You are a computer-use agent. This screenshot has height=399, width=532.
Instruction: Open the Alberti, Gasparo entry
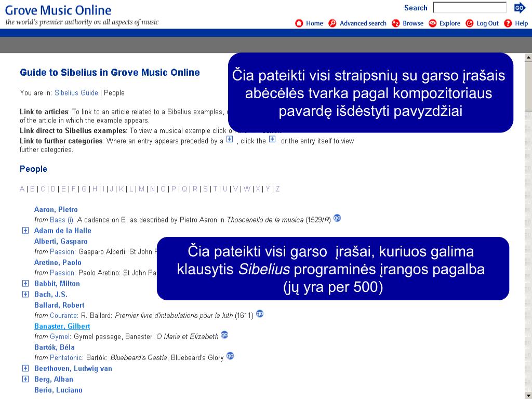[61, 242]
